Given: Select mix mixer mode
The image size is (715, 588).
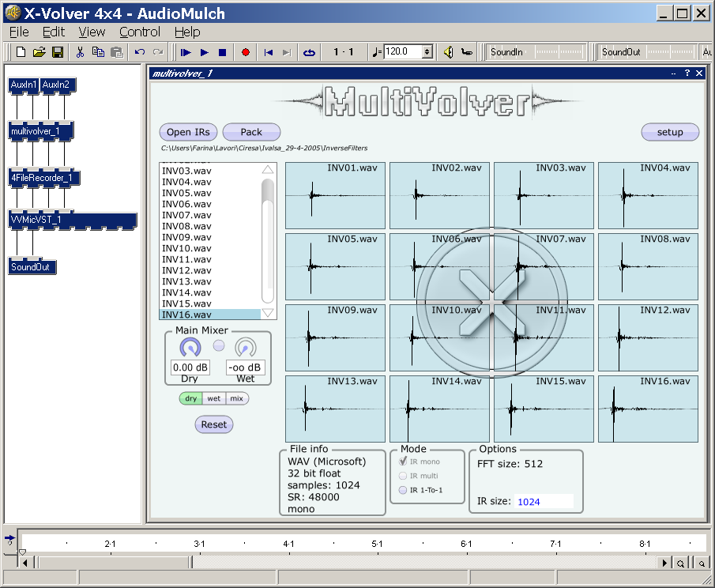Looking at the screenshot, I should 237,398.
